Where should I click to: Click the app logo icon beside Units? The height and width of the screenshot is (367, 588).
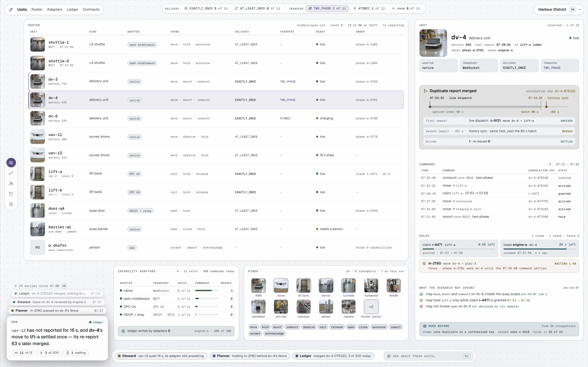point(11,9)
